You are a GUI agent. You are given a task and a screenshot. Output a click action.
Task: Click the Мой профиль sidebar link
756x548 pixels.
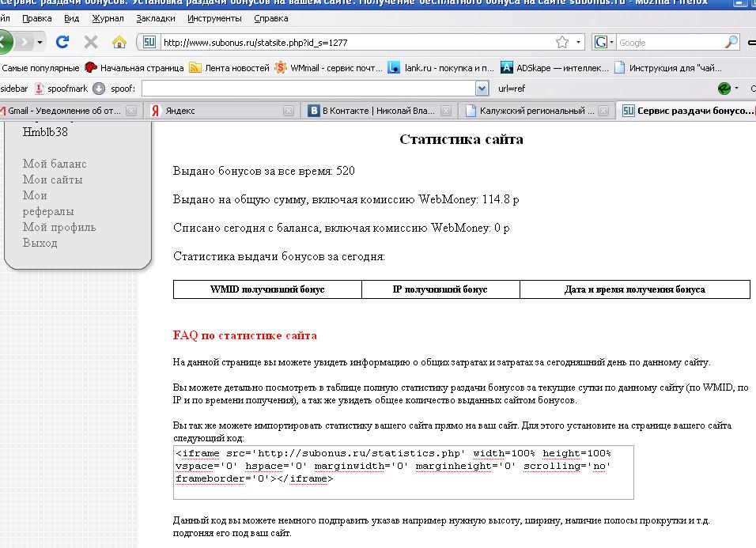click(x=59, y=227)
